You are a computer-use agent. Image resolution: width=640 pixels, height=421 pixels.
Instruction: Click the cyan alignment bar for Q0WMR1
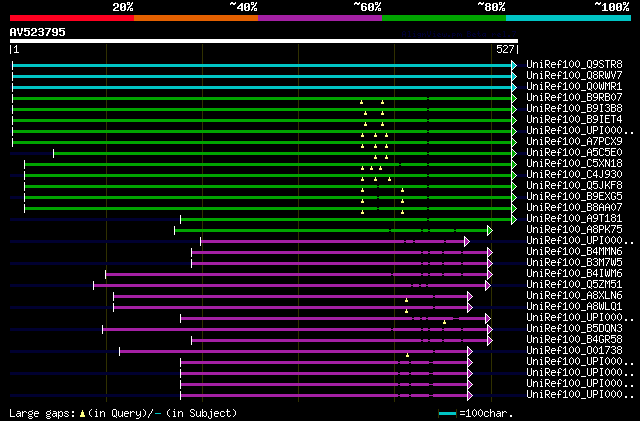[x=262, y=87]
